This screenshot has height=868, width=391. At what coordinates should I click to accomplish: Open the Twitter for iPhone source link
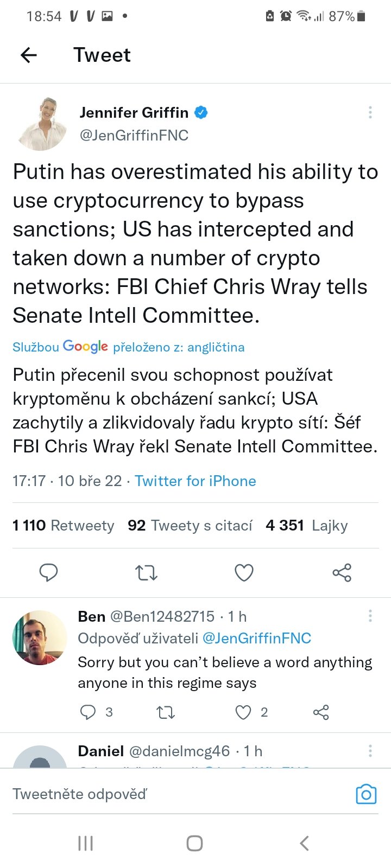[x=195, y=481]
